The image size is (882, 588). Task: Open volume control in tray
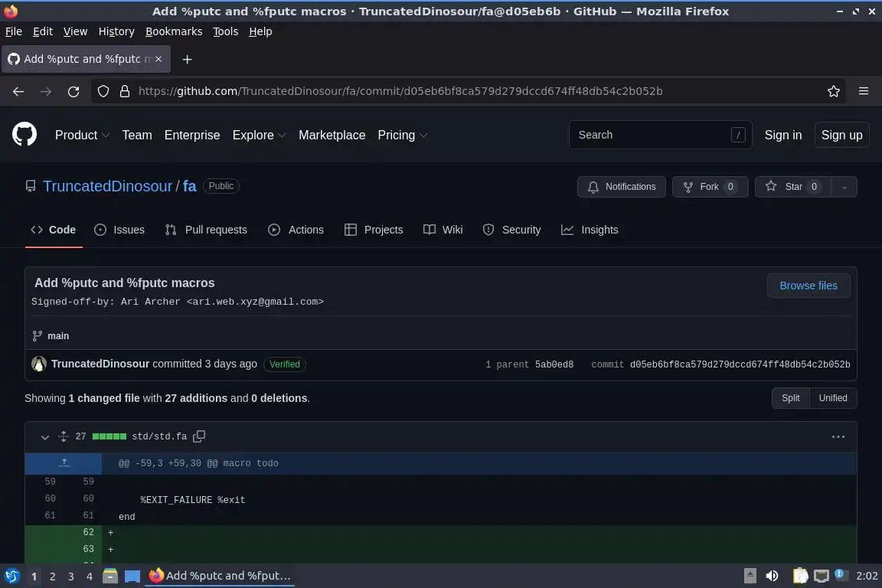pyautogui.click(x=772, y=576)
